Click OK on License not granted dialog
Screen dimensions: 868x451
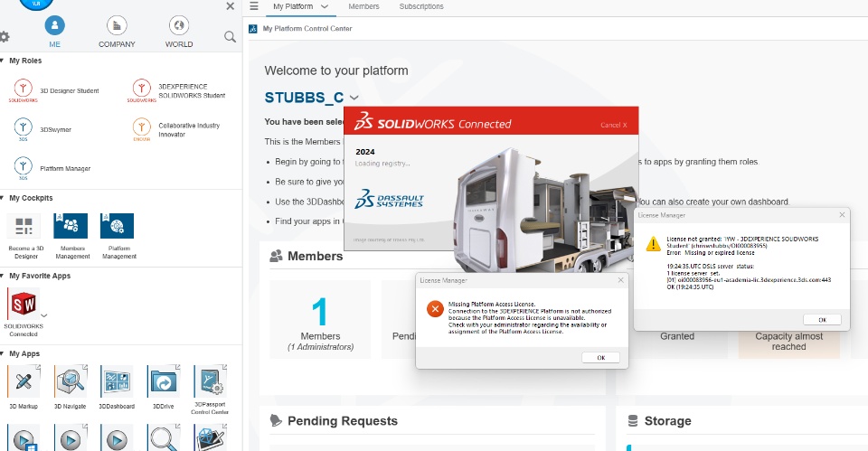click(822, 320)
